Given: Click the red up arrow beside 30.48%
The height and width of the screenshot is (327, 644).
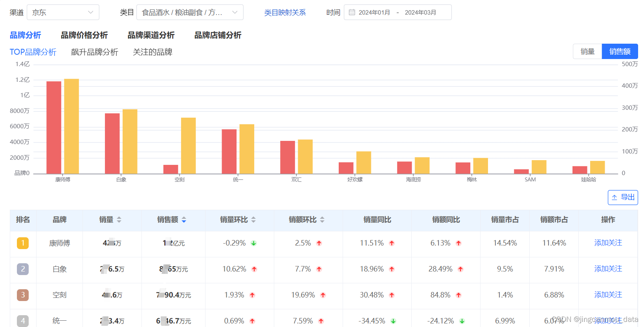Looking at the screenshot, I should pyautogui.click(x=392, y=295).
